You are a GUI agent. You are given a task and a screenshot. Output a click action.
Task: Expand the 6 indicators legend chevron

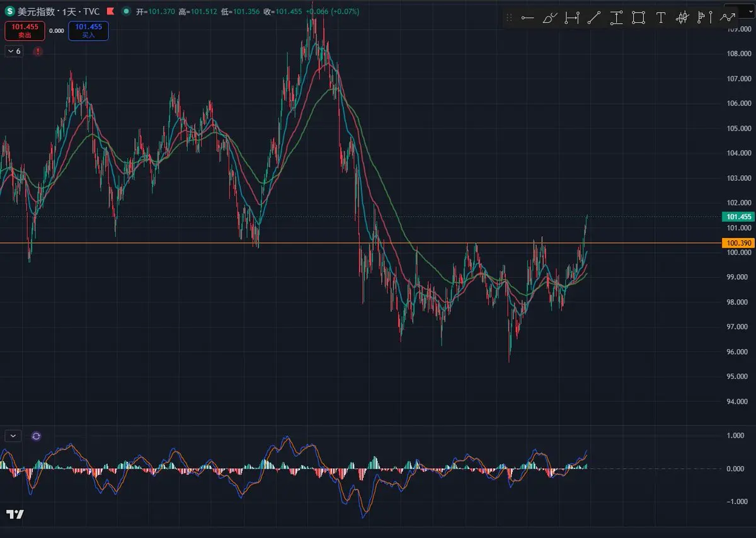click(x=14, y=51)
